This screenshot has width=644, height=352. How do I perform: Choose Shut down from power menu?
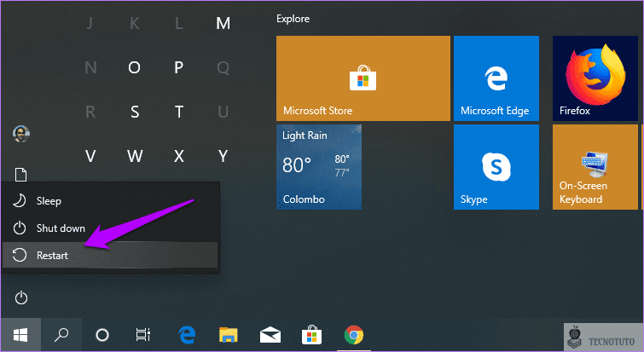110,228
